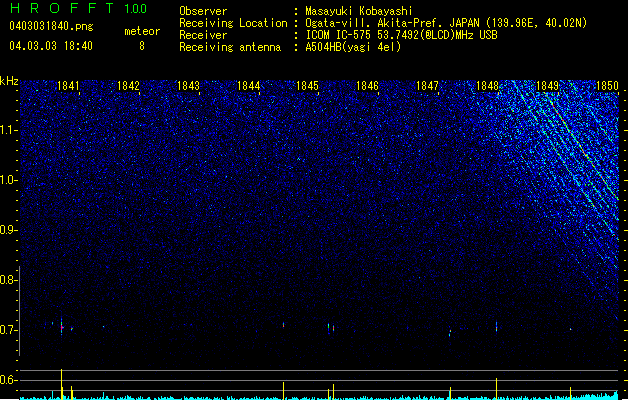This screenshot has height=400, width=629.
Task: Click the 1845 time axis marker
Action: (x=307, y=86)
